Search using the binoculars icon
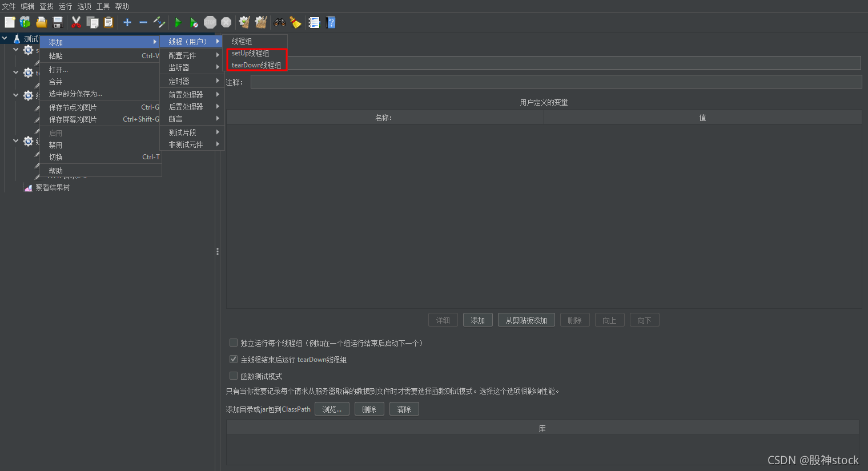 279,22
